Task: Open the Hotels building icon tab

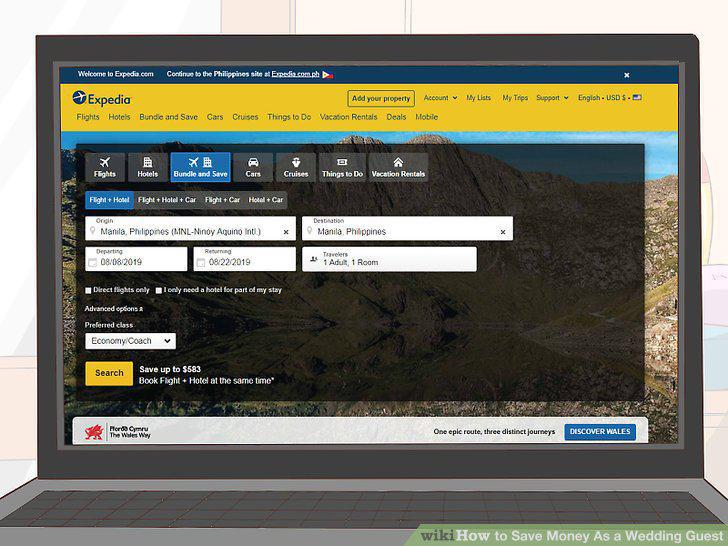Action: pos(148,167)
